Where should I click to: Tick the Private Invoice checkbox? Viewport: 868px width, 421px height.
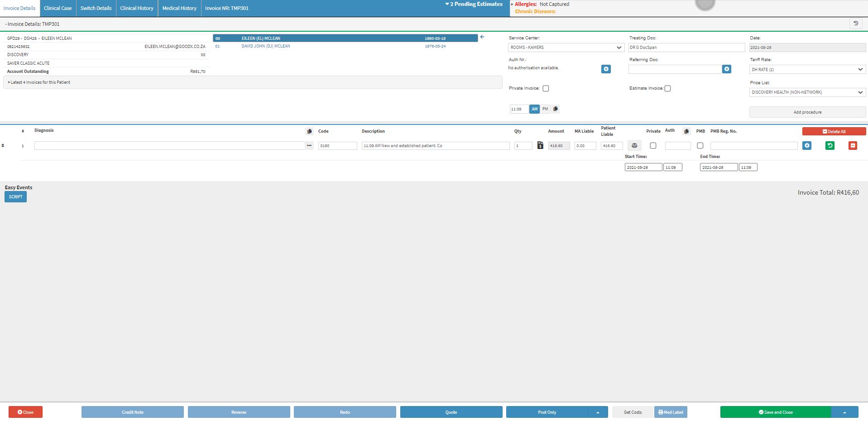[546, 89]
